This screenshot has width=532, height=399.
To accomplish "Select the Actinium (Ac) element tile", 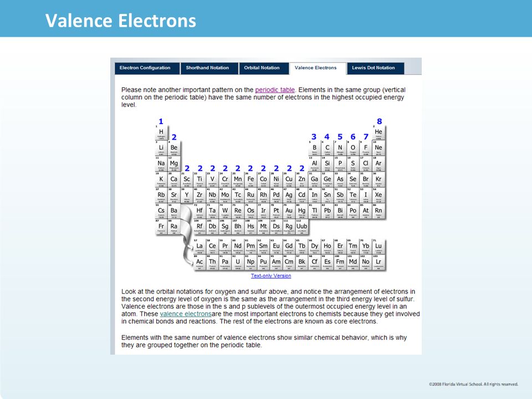I will pyautogui.click(x=199, y=262).
